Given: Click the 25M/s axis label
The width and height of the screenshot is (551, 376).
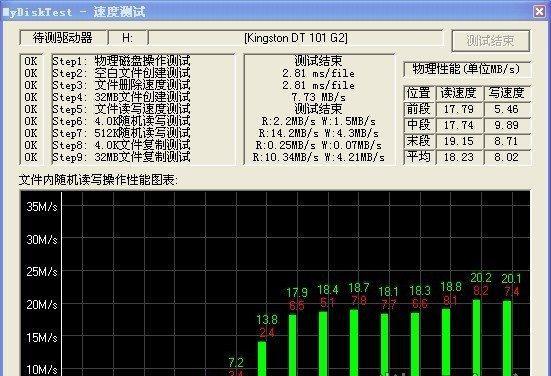Looking at the screenshot, I should 41,272.
